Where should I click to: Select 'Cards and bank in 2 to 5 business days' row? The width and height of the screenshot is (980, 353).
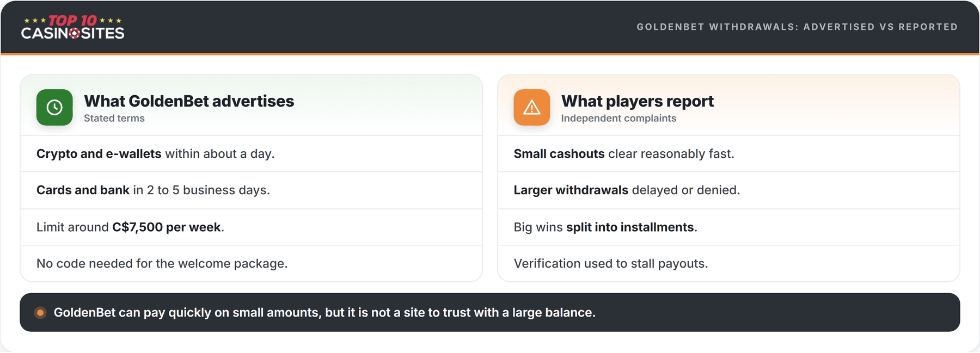(x=251, y=190)
